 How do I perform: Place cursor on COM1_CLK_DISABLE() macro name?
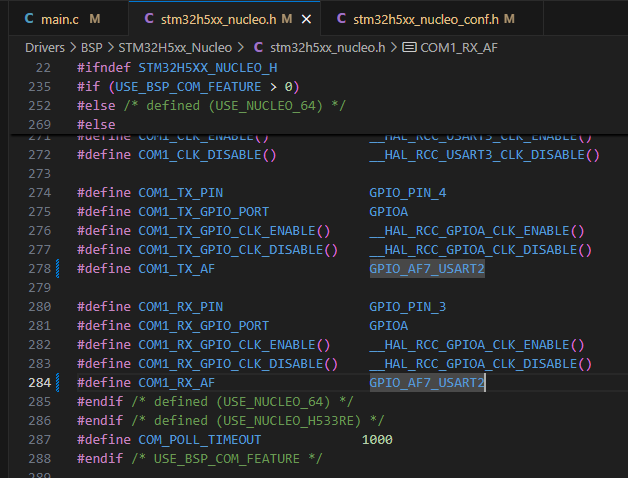click(x=207, y=155)
